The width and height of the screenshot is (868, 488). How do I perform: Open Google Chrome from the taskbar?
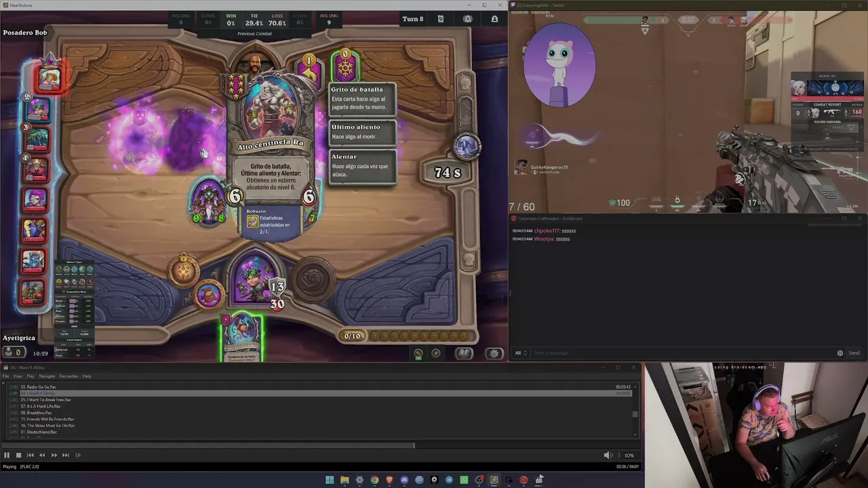click(x=374, y=480)
